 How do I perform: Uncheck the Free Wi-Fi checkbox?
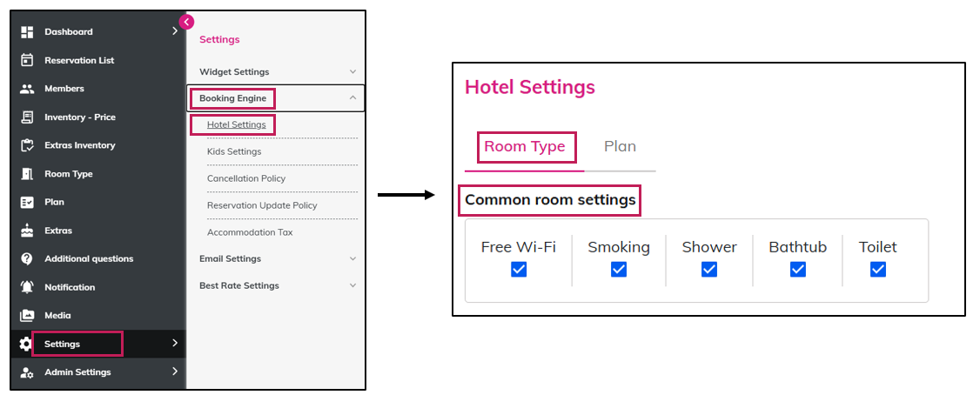click(519, 270)
